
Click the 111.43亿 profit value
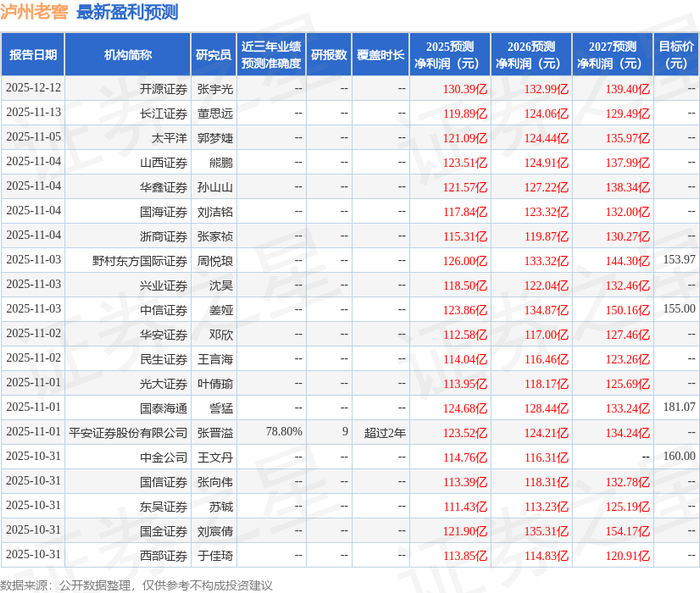pyautogui.click(x=465, y=507)
